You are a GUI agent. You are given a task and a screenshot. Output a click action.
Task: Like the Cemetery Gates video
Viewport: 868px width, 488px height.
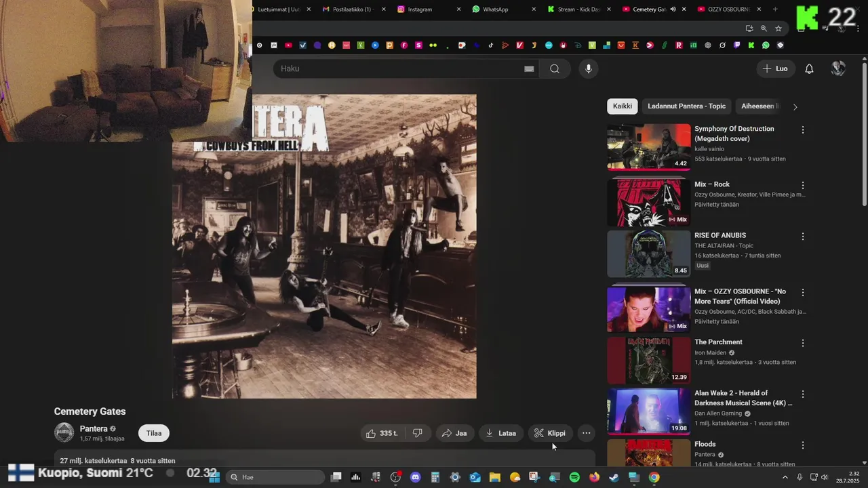tap(381, 433)
